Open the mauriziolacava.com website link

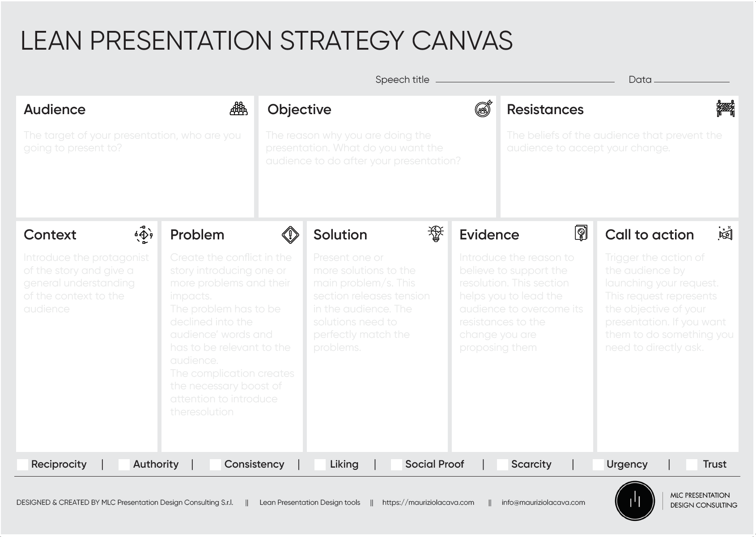[428, 503]
